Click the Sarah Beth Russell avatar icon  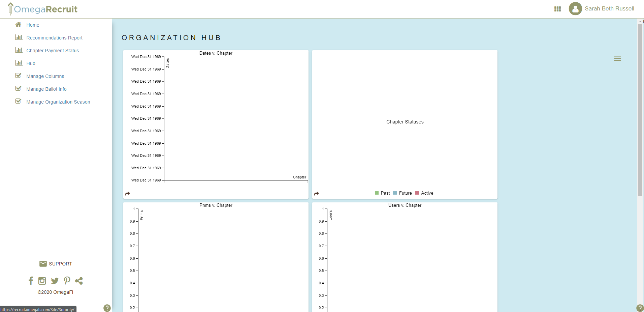(x=575, y=8)
